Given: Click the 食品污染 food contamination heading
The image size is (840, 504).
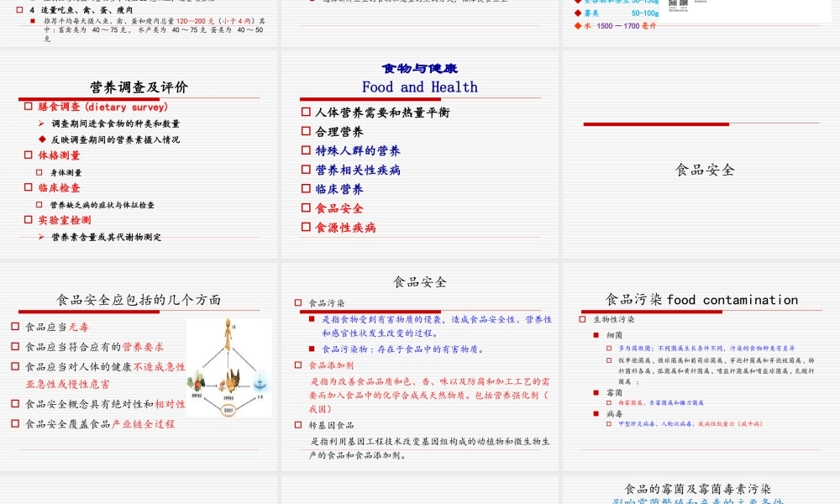Looking at the screenshot, I should (x=700, y=300).
